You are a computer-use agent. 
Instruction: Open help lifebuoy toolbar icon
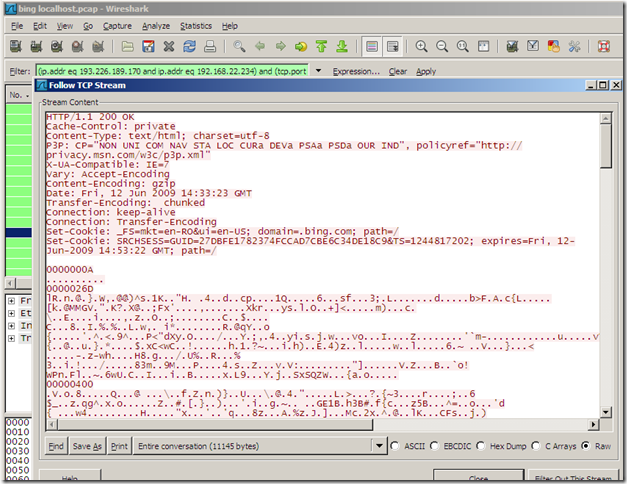click(x=603, y=46)
